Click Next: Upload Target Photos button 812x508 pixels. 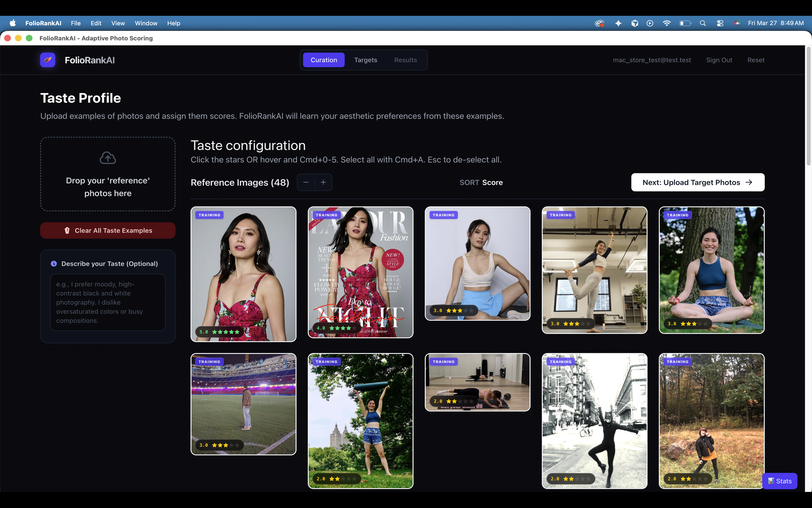pos(698,182)
